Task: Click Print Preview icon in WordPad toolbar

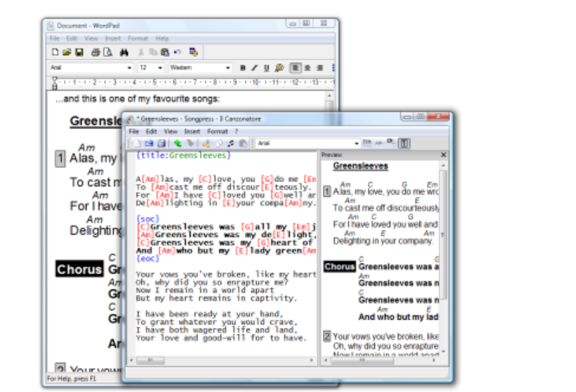Action: (x=108, y=52)
